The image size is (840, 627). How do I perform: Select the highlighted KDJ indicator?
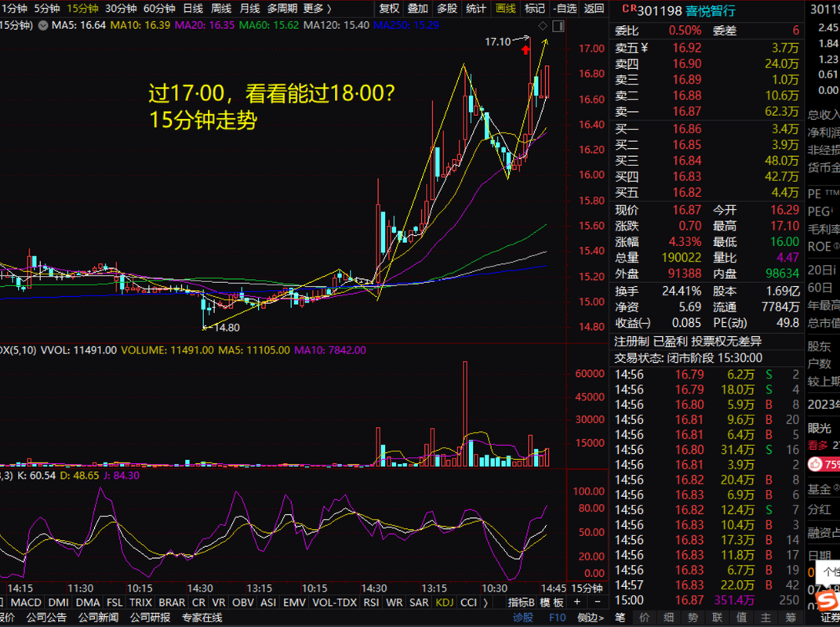(445, 603)
